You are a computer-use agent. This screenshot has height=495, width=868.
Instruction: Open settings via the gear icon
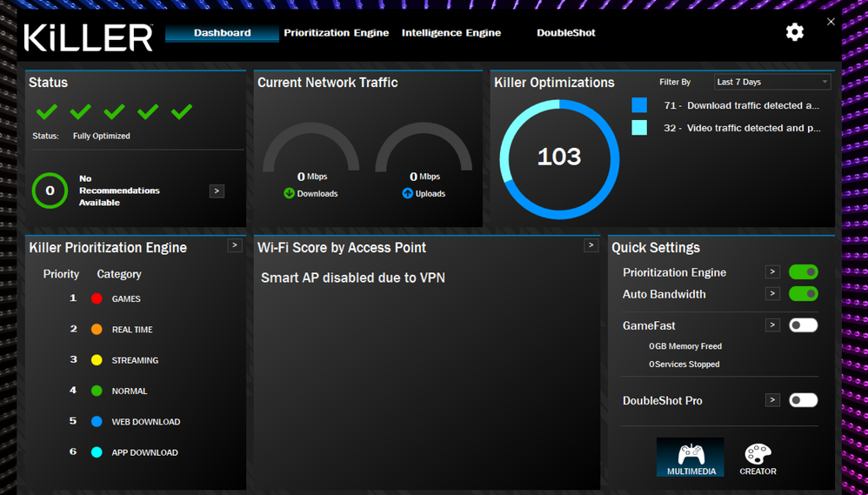point(794,32)
